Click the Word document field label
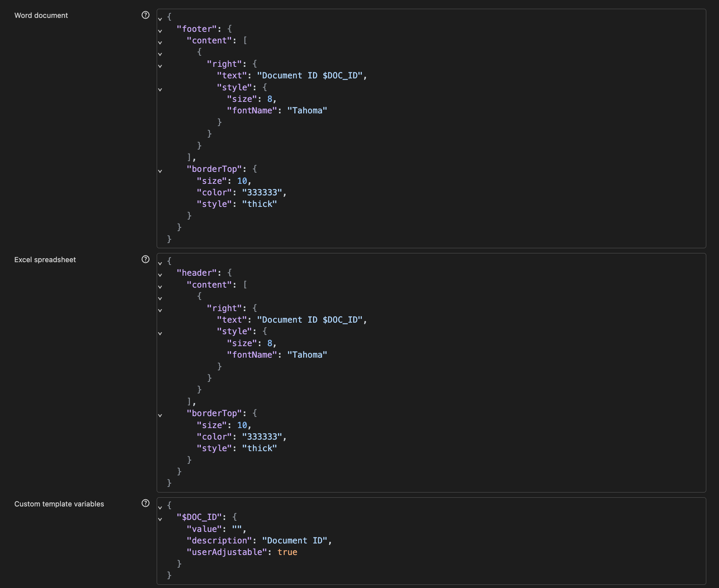The width and height of the screenshot is (719, 588). point(41,16)
